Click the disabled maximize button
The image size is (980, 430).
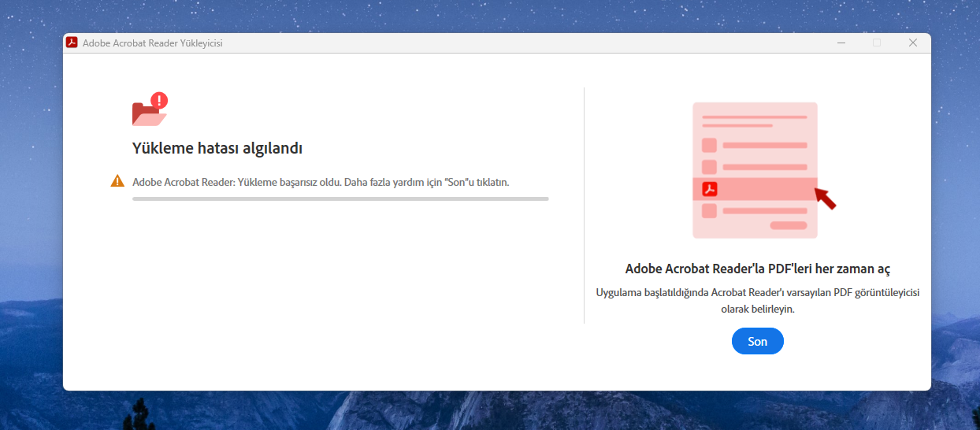(x=877, y=43)
